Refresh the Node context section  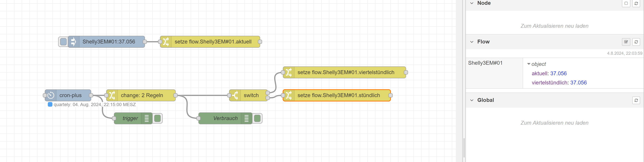click(x=636, y=3)
